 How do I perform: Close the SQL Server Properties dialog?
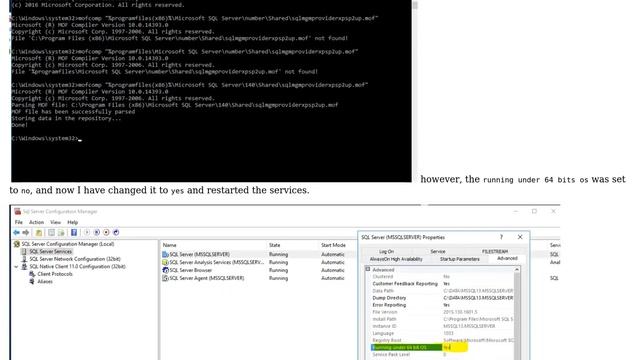pos(520,237)
